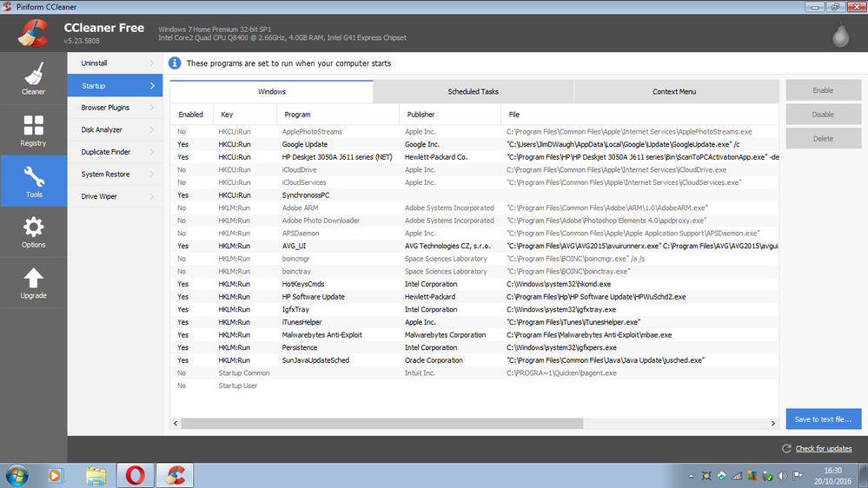Image resolution: width=868 pixels, height=488 pixels.
Task: Sort by Enabled column header
Action: [191, 115]
